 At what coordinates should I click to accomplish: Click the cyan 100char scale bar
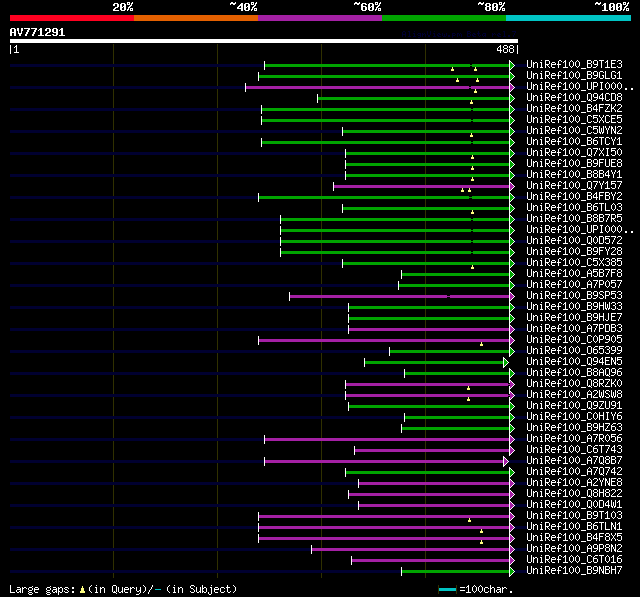447,589
